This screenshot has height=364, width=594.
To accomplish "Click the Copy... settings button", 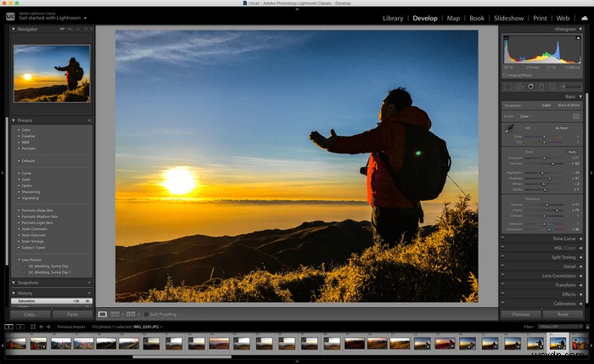I will coord(31,315).
